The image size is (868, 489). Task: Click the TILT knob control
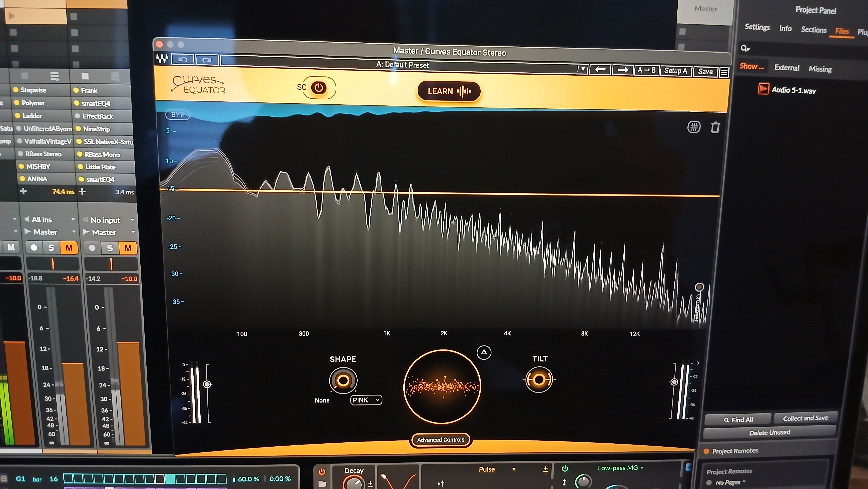point(539,380)
